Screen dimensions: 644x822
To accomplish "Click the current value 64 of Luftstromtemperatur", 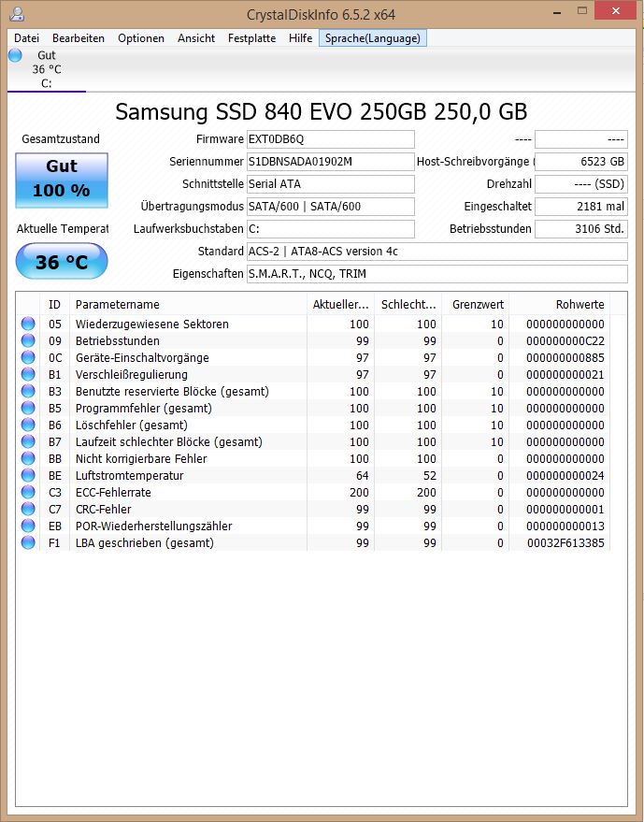I will coord(363,475).
